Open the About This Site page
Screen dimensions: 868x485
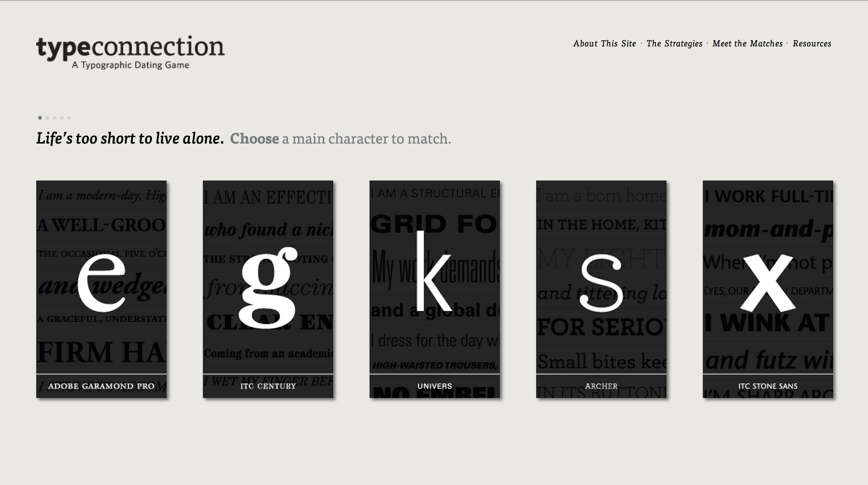pyautogui.click(x=604, y=43)
